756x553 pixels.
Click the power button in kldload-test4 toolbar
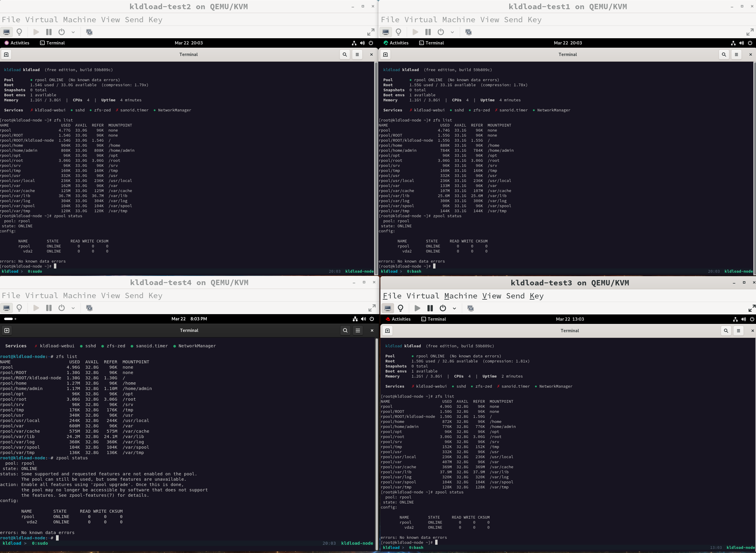[x=62, y=308]
